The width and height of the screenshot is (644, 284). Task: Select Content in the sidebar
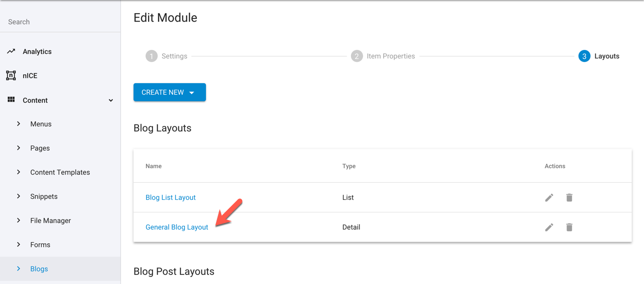point(35,100)
